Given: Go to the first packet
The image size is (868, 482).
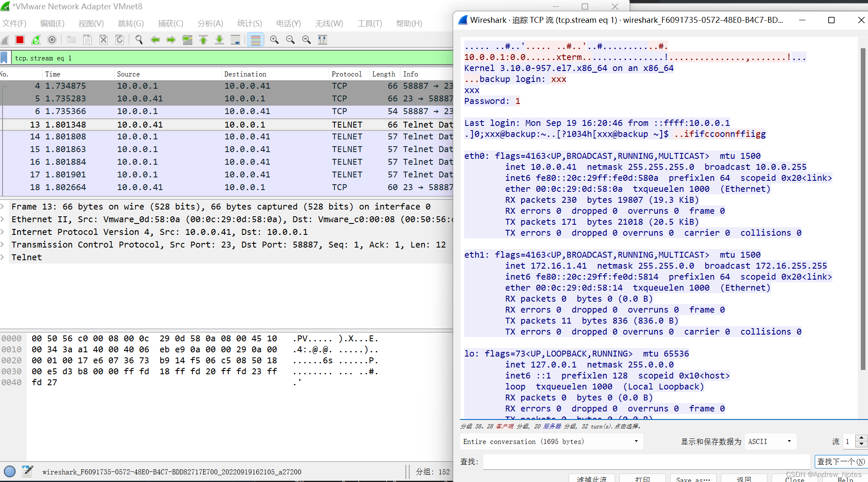Looking at the screenshot, I should tap(203, 40).
